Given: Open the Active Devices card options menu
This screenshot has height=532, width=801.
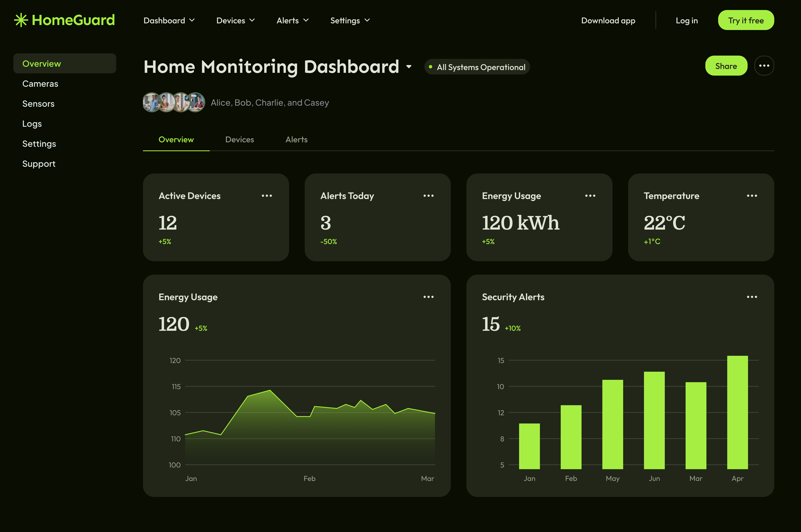Looking at the screenshot, I should tap(267, 196).
